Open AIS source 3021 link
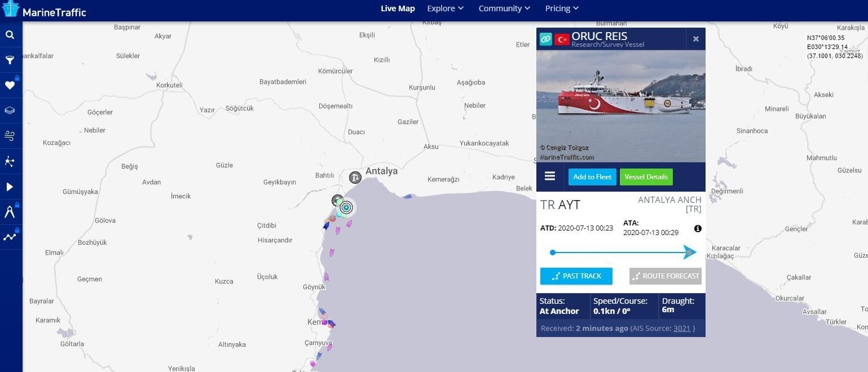 (x=682, y=328)
